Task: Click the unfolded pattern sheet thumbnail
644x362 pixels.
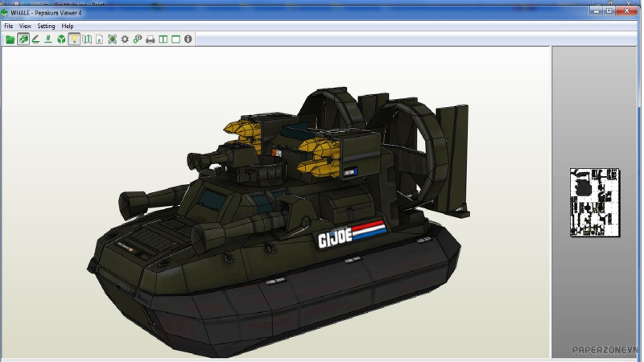Action: point(595,203)
